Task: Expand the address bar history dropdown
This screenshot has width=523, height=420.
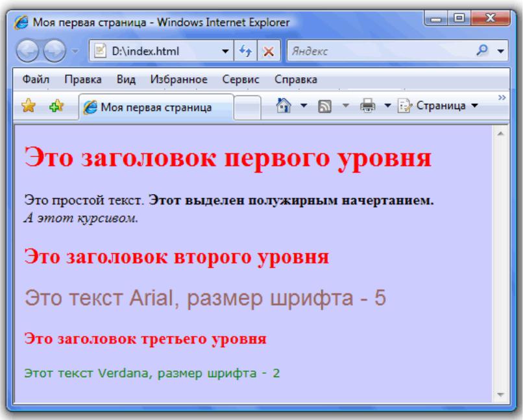Action: click(225, 51)
